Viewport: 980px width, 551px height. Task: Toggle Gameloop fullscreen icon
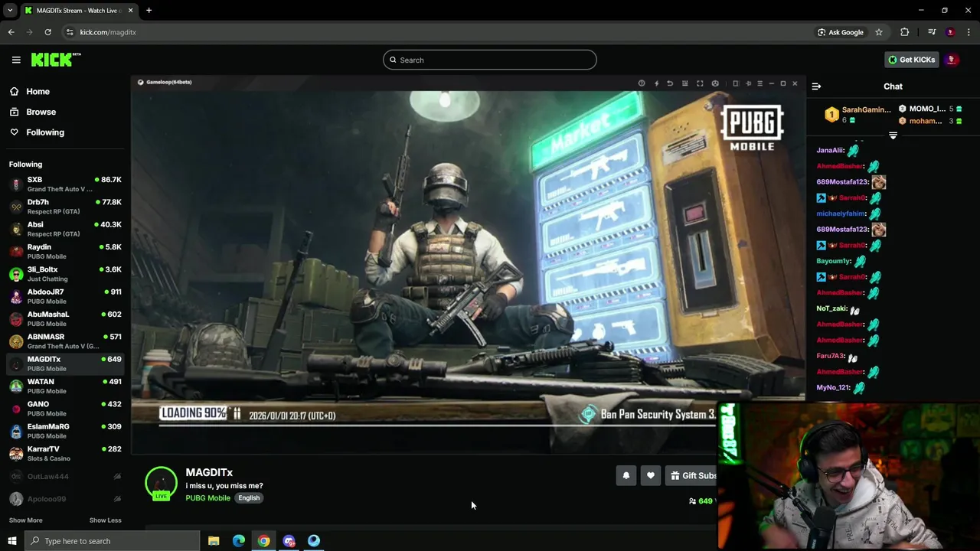(700, 83)
